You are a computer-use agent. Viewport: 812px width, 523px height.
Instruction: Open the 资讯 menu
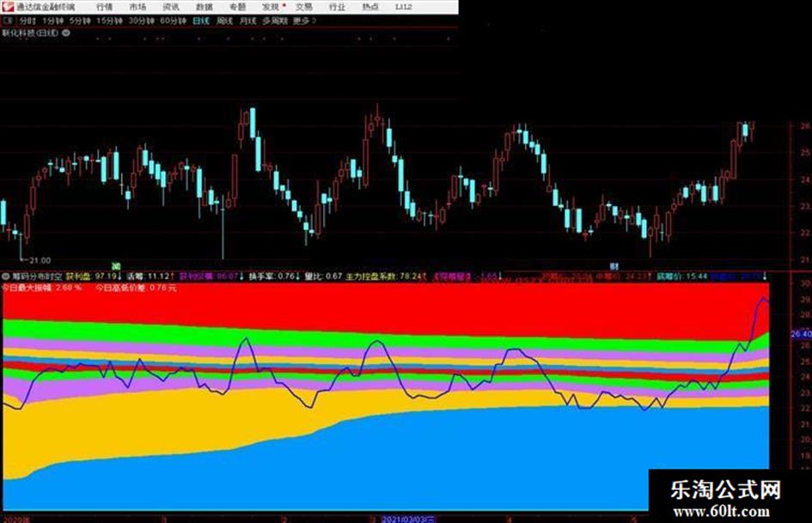click(x=171, y=7)
